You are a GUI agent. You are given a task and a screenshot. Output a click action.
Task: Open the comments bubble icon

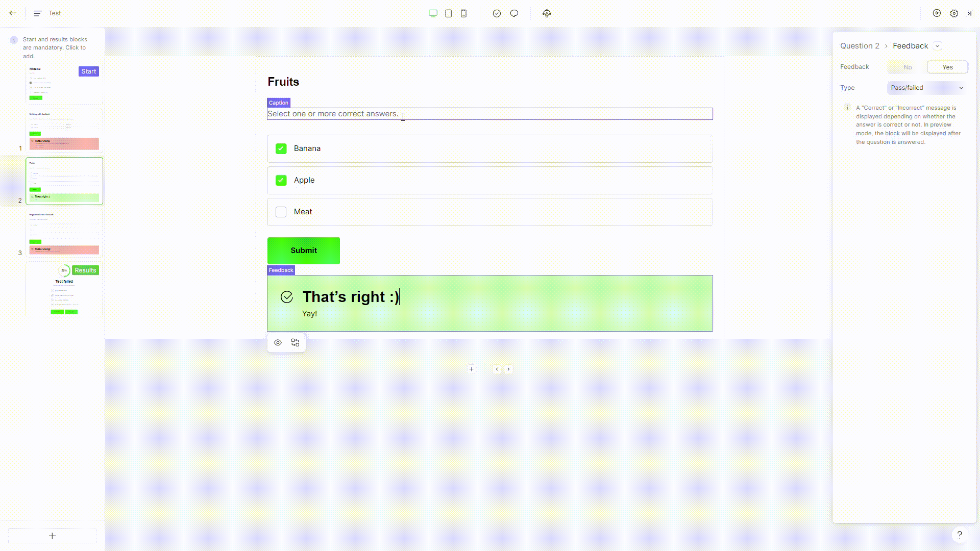coord(514,13)
